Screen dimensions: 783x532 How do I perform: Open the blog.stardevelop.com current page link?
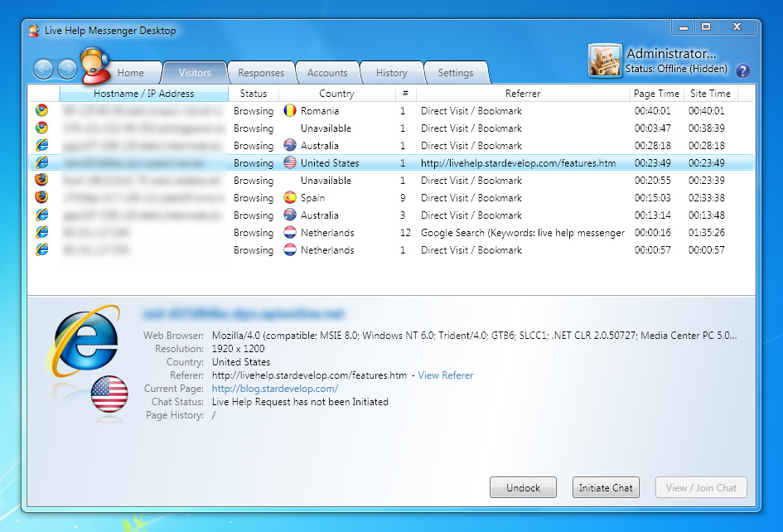275,389
